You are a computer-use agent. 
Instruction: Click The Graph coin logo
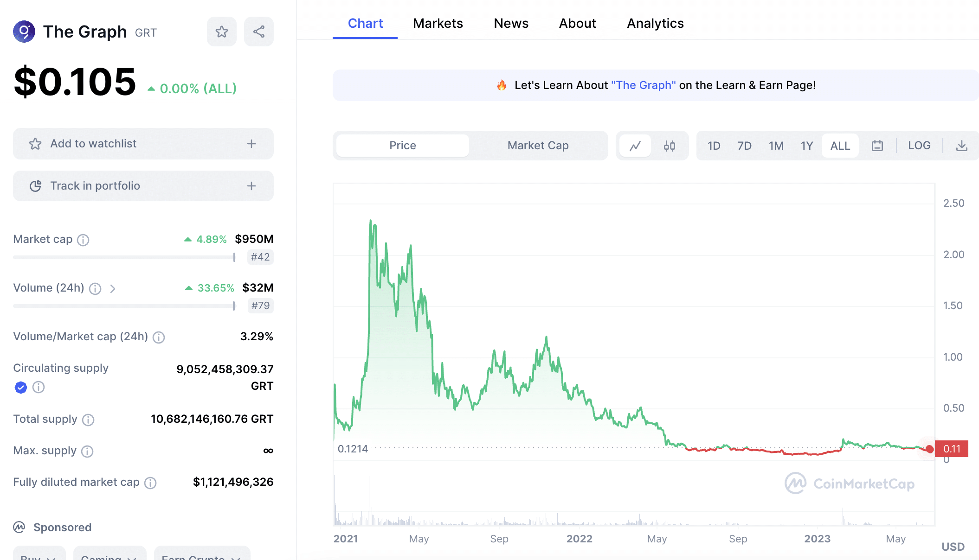(24, 32)
